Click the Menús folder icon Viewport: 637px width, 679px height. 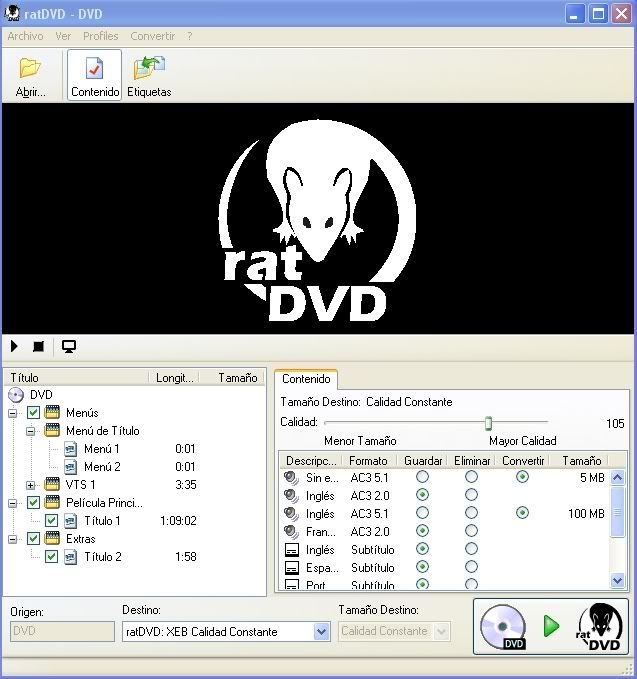[x=52, y=412]
